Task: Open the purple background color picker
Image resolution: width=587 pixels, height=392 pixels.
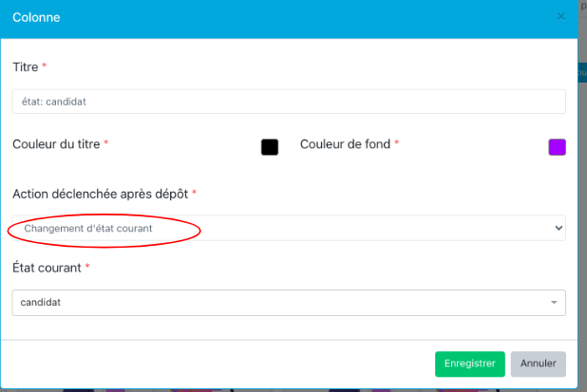Action: 558,147
